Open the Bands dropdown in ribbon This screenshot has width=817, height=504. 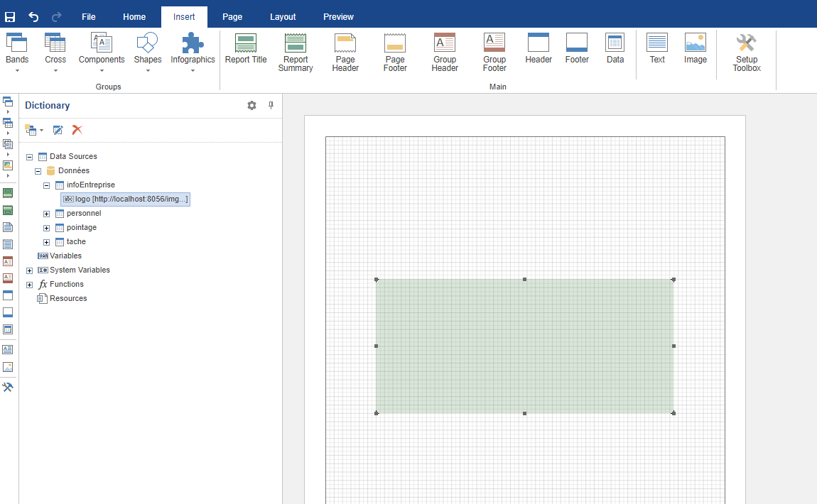(x=17, y=52)
